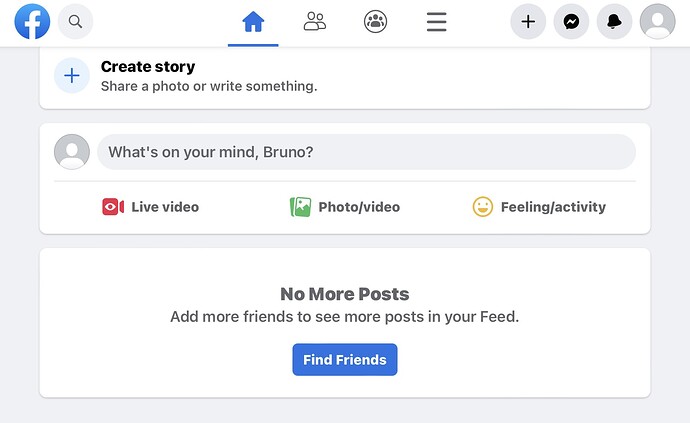This screenshot has height=423, width=690.
Task: Click the "What's on your mind, Bruno?" field
Action: [366, 152]
